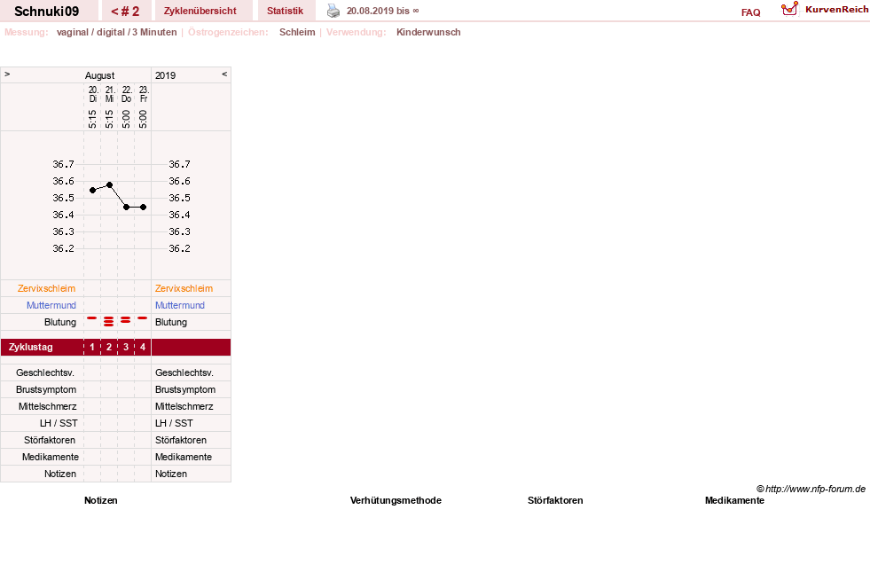Click the right orange Zervixschleim label
Screen dimensions: 870x588
click(184, 288)
